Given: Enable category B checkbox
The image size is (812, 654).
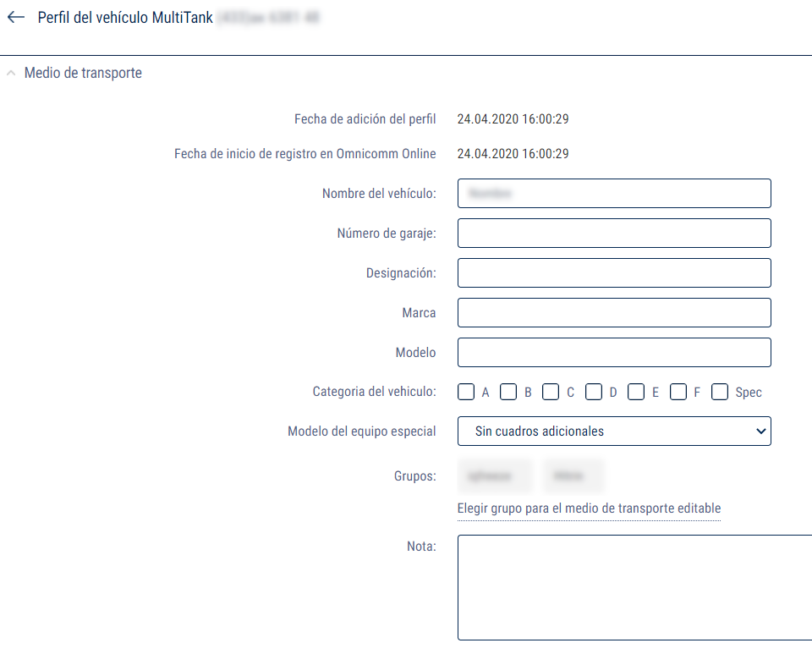Looking at the screenshot, I should (x=508, y=392).
